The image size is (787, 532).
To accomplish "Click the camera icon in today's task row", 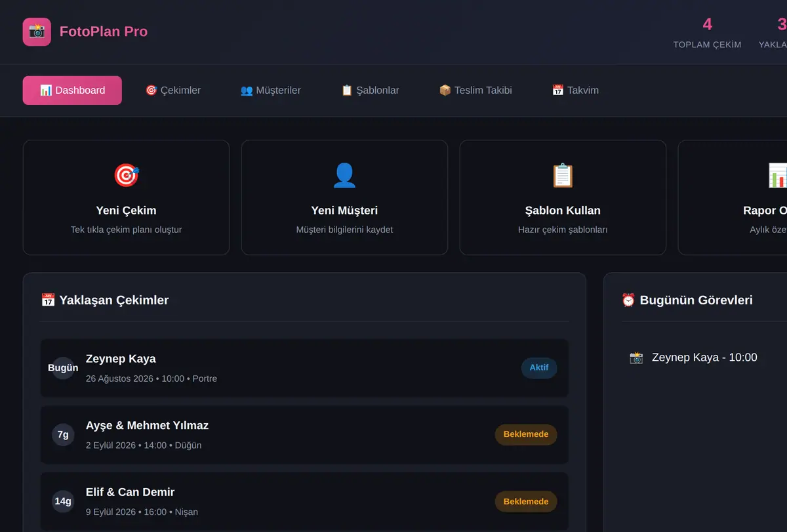I will [636, 358].
